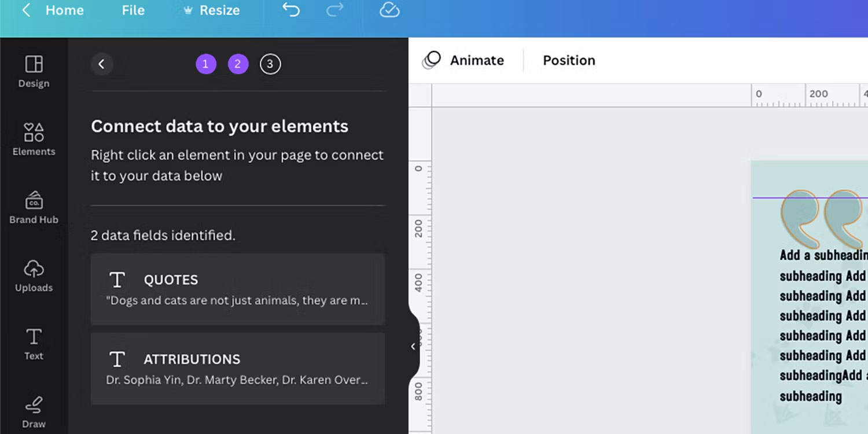
Task: Click the Undo icon
Action: [x=290, y=10]
